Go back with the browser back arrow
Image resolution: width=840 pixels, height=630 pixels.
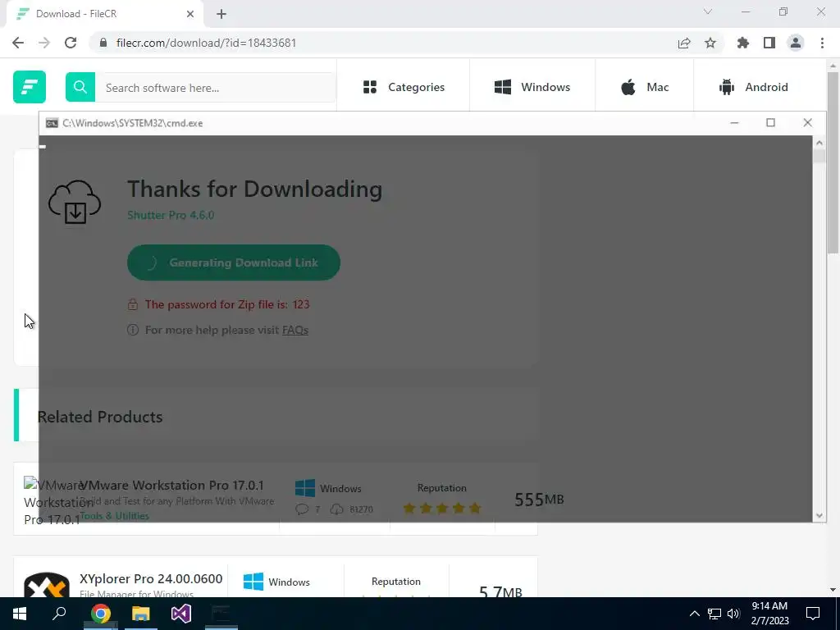click(x=18, y=43)
